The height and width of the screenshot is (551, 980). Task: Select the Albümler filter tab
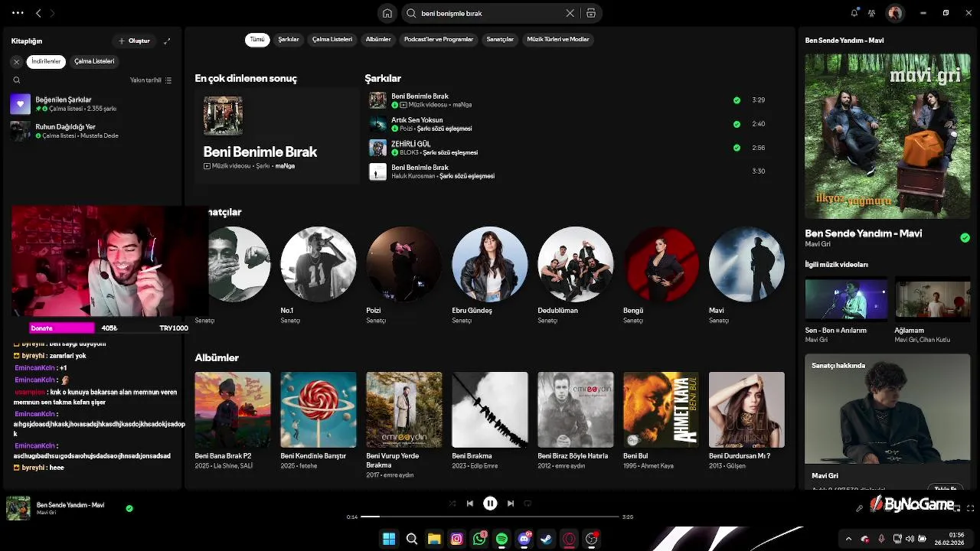tap(378, 40)
